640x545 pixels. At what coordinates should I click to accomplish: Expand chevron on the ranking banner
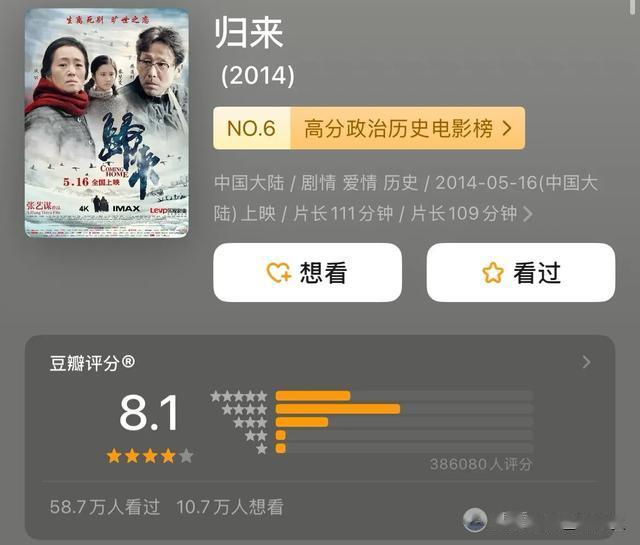(507, 129)
